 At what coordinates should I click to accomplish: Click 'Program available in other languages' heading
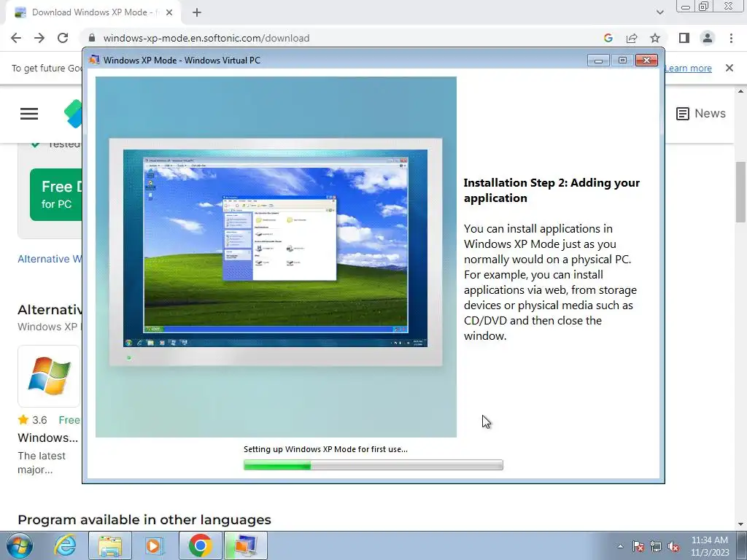(x=144, y=519)
